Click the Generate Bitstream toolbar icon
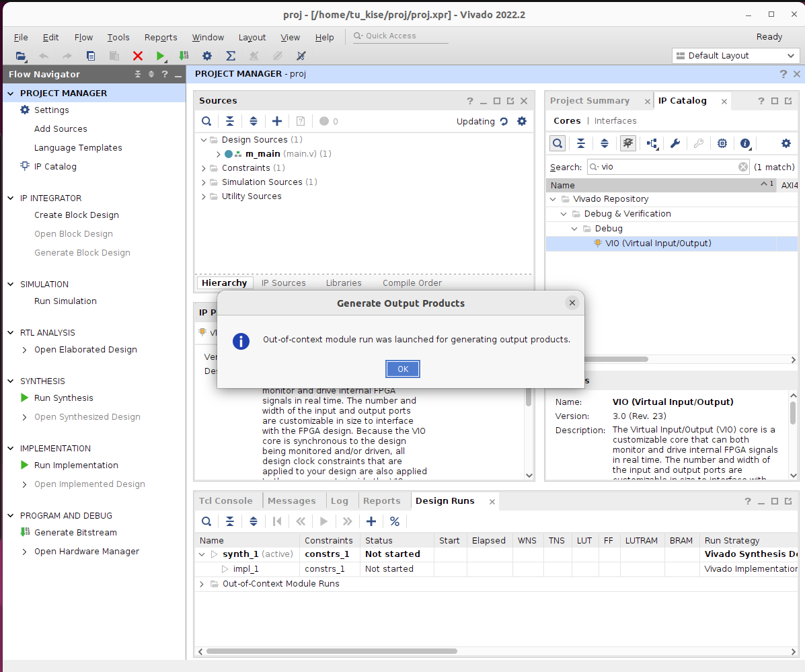The image size is (805, 672). pos(183,56)
